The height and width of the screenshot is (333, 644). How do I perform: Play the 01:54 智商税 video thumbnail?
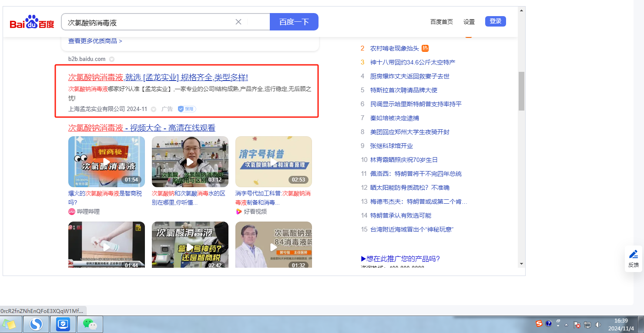tap(106, 162)
